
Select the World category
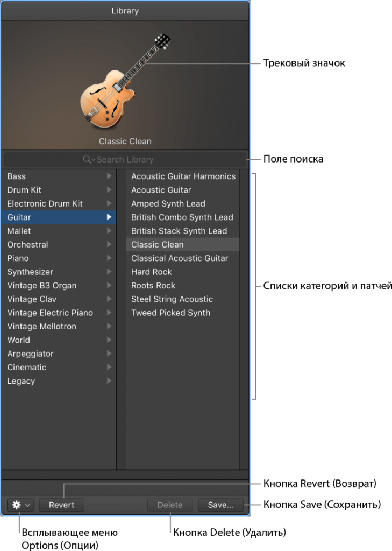(59, 340)
